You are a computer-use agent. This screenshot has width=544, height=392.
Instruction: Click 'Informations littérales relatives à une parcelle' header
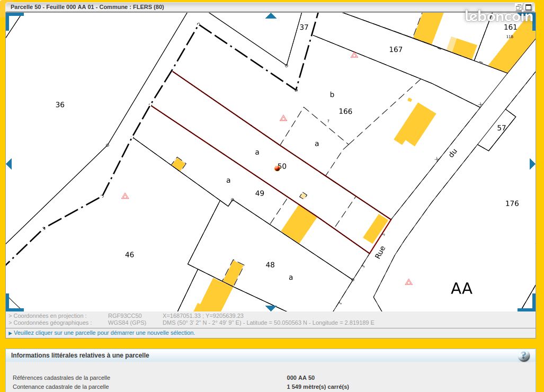click(x=80, y=355)
